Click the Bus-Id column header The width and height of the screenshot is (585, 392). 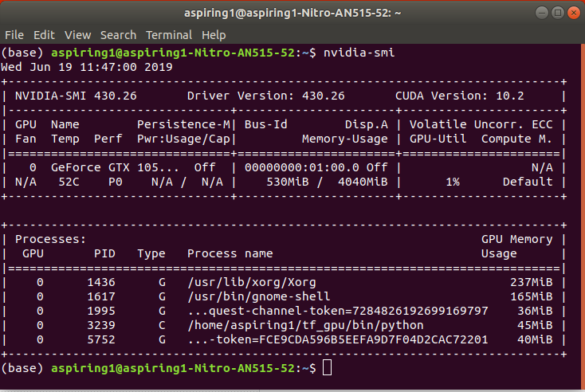click(x=265, y=124)
